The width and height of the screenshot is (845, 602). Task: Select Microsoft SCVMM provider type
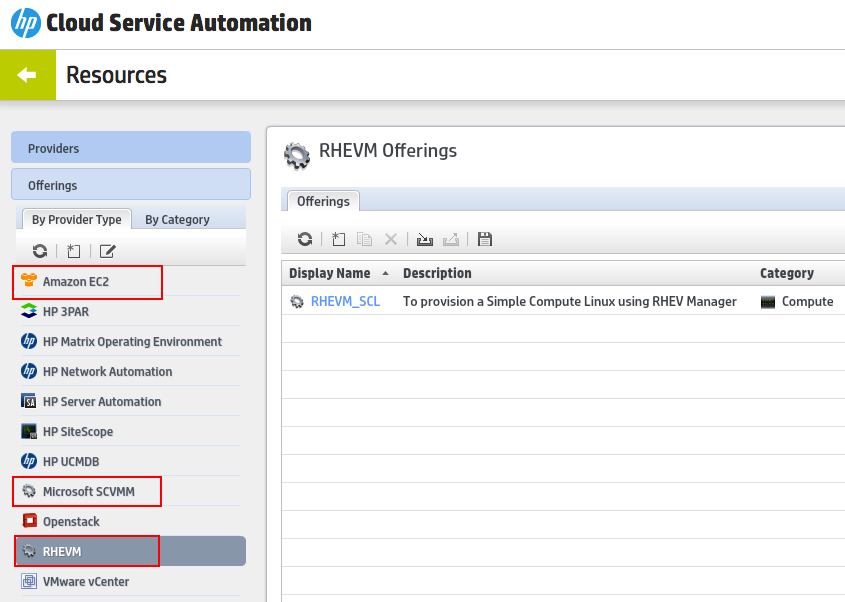[130, 492]
